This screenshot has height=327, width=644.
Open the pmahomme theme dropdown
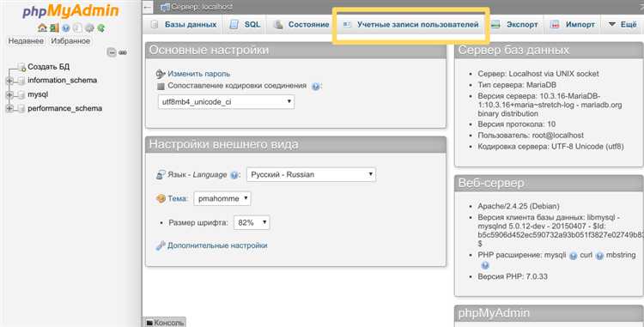pos(222,198)
